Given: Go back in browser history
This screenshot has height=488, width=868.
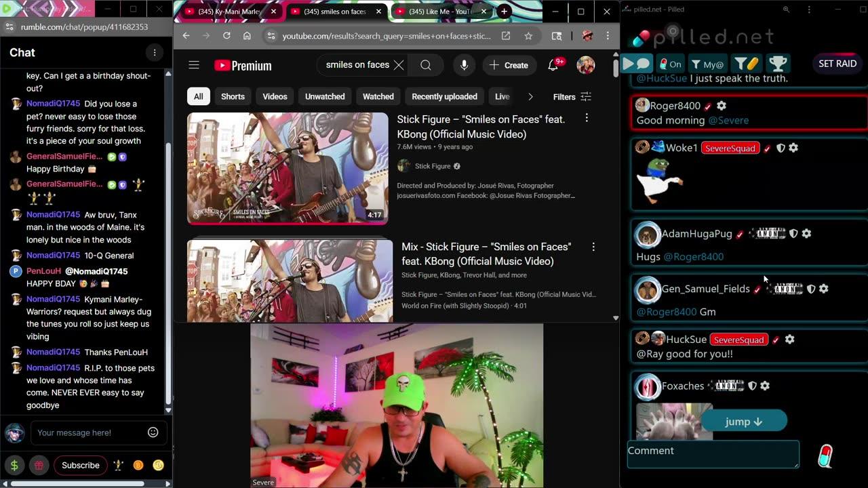Looking at the screenshot, I should point(186,36).
